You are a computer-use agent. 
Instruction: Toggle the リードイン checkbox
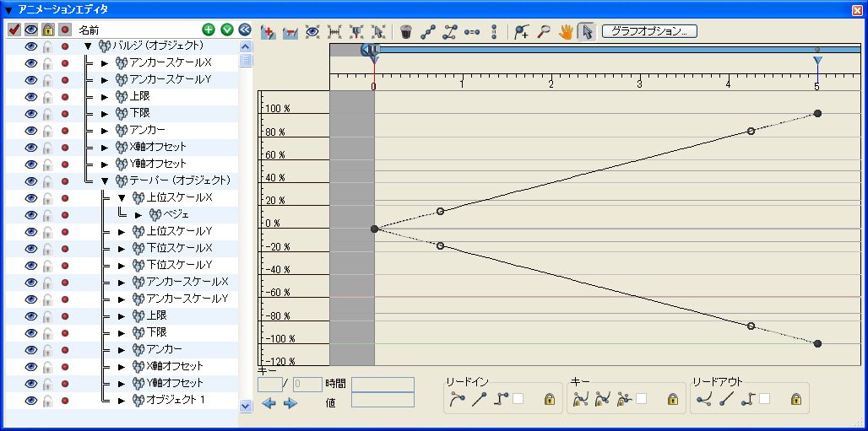(x=518, y=398)
